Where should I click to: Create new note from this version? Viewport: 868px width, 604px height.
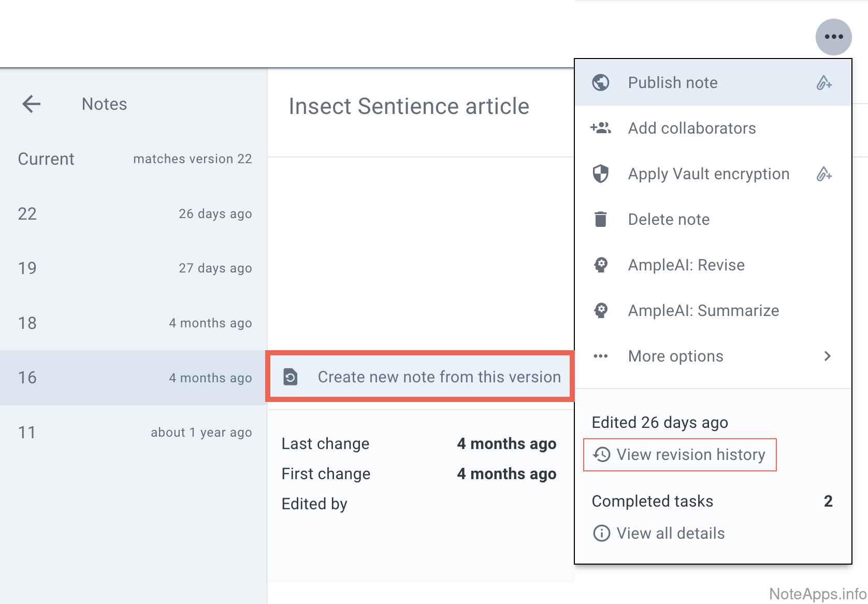439,377
